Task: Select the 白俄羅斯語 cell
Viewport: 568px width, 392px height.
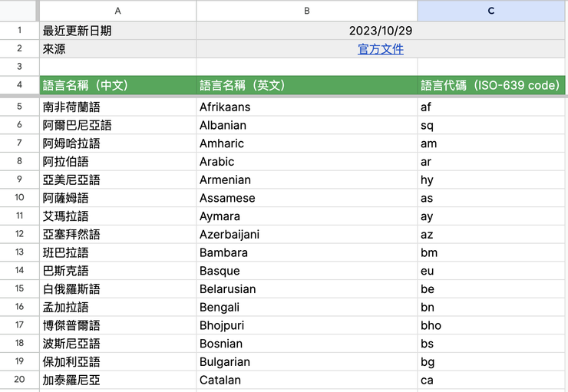Action: pos(117,289)
